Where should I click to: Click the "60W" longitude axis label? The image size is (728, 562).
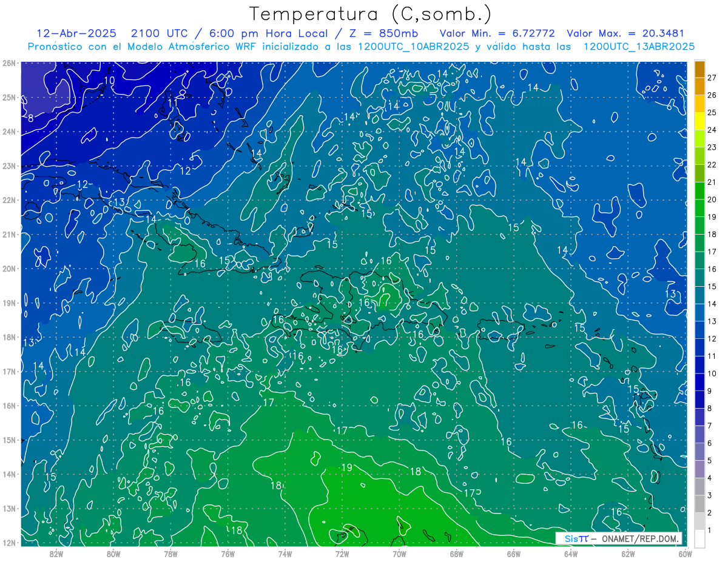685,554
